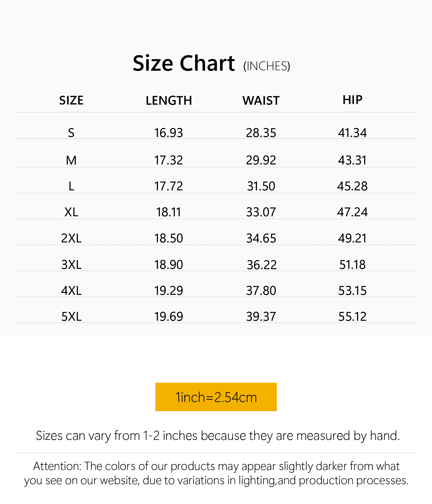
Task: Select the 5XL size row label
Action: coord(71,317)
